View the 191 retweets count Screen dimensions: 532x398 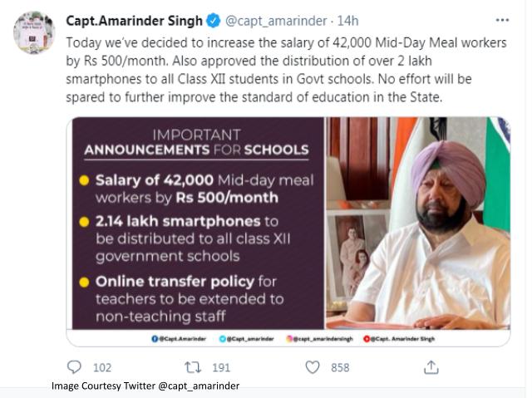point(221,368)
